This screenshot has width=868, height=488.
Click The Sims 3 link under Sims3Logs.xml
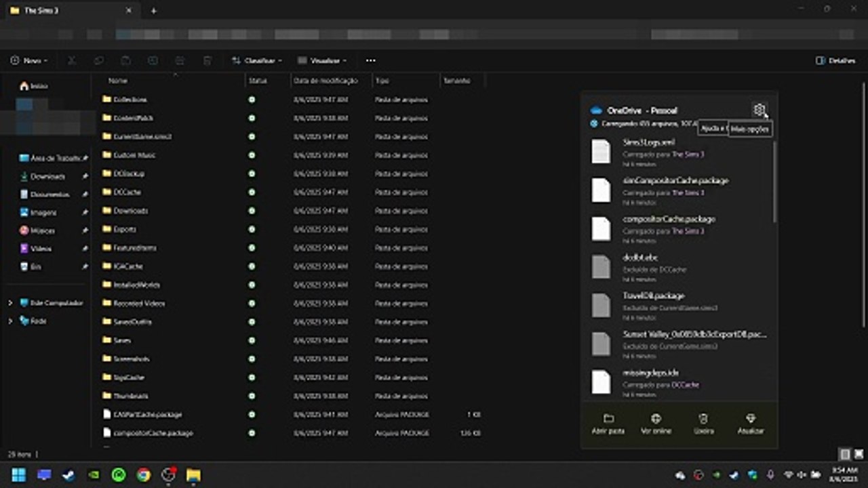pos(688,154)
